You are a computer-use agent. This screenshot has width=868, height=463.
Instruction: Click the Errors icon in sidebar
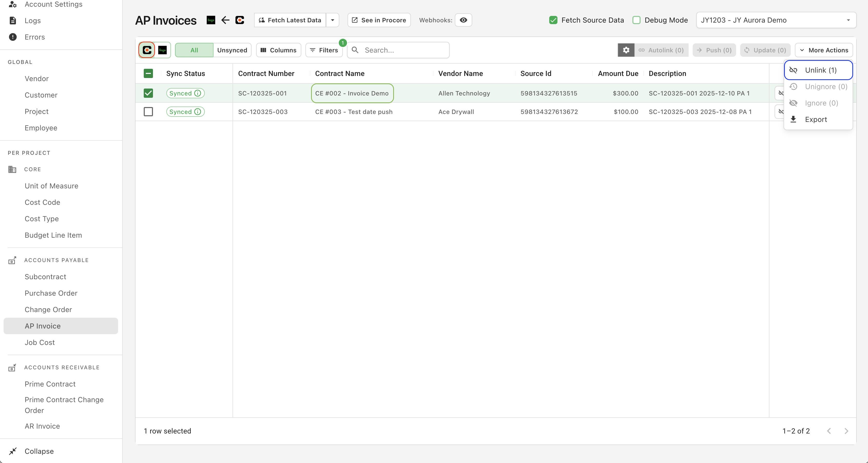(x=13, y=37)
